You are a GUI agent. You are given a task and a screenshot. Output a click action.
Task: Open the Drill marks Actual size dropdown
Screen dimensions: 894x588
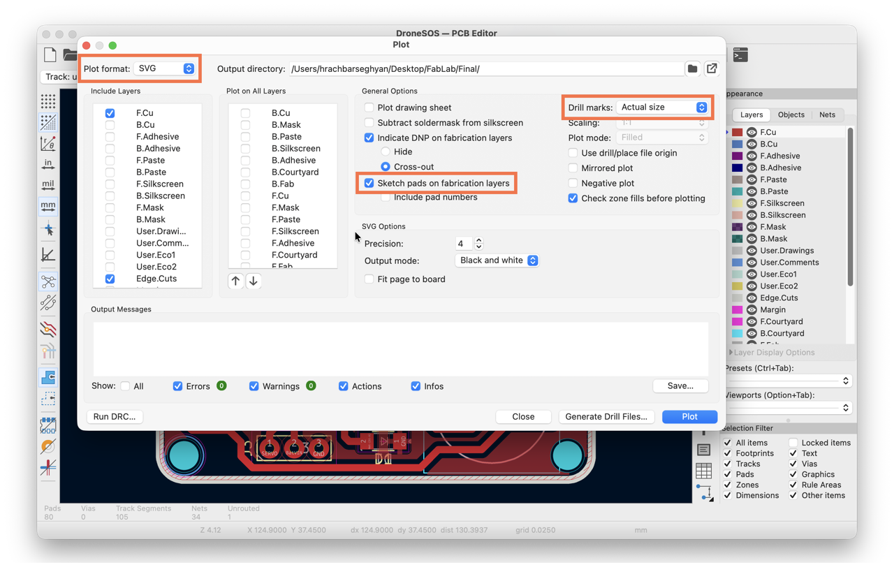point(662,108)
